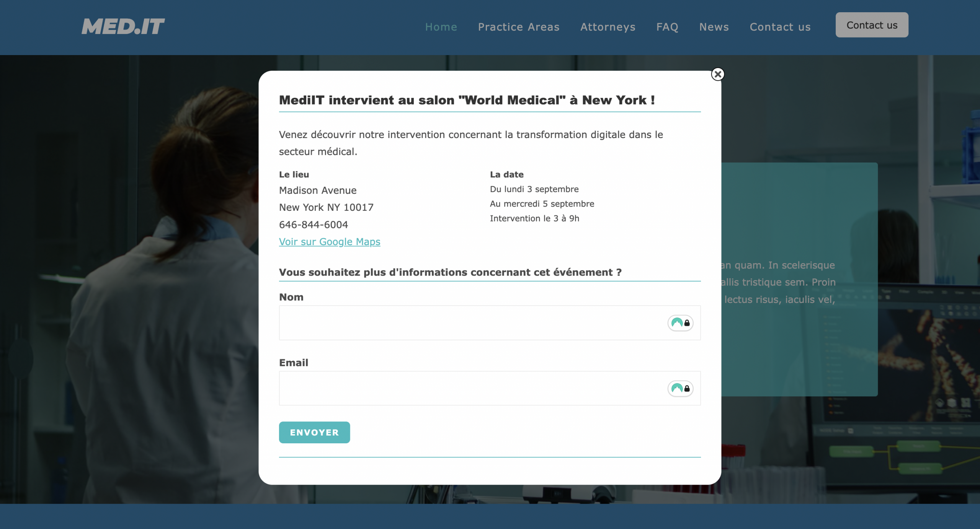Click the MED.IT logo

point(123,27)
